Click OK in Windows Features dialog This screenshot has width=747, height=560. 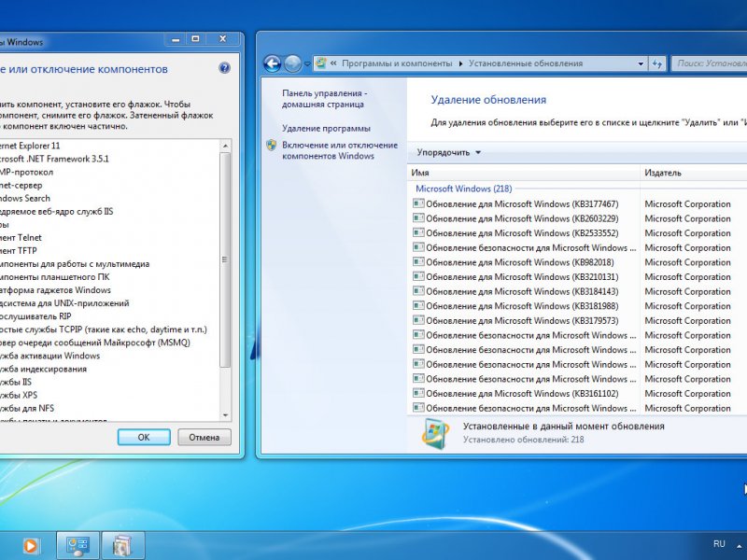coord(144,437)
